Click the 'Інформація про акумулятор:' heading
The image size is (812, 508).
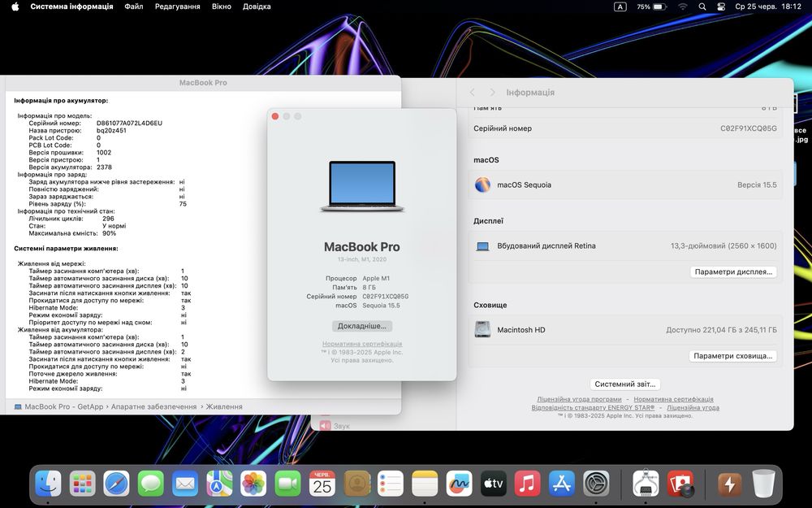click(x=61, y=101)
